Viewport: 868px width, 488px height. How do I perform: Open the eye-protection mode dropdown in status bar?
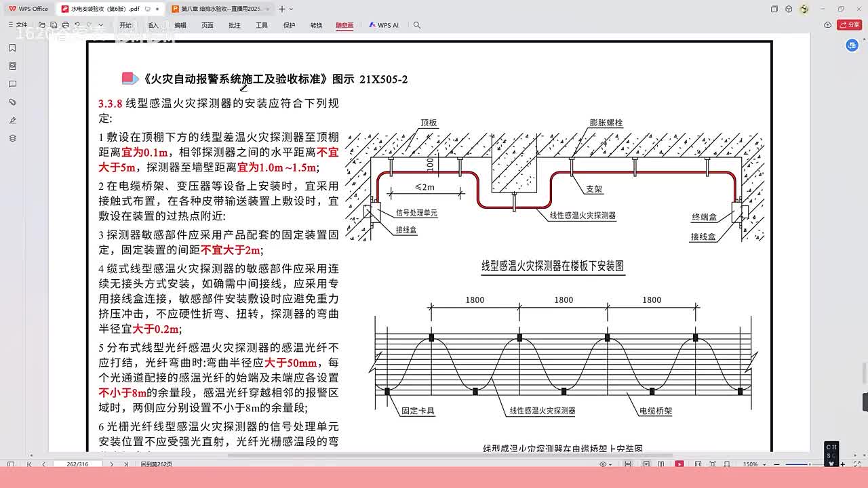tap(606, 464)
